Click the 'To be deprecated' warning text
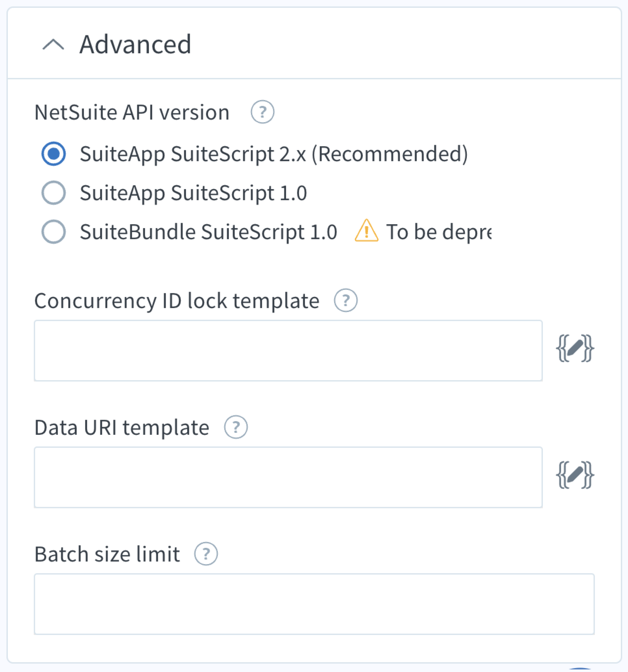The width and height of the screenshot is (628, 672). (438, 232)
